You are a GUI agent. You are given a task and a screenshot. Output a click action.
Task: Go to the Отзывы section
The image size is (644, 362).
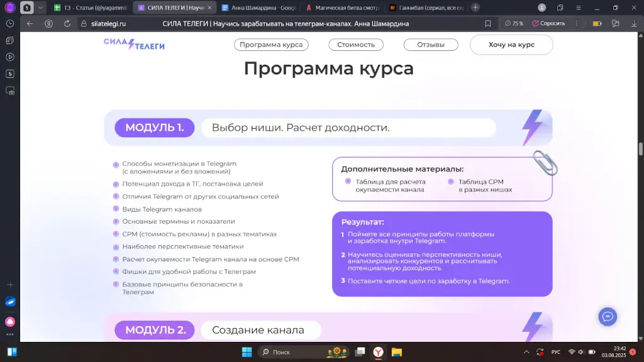click(431, 45)
